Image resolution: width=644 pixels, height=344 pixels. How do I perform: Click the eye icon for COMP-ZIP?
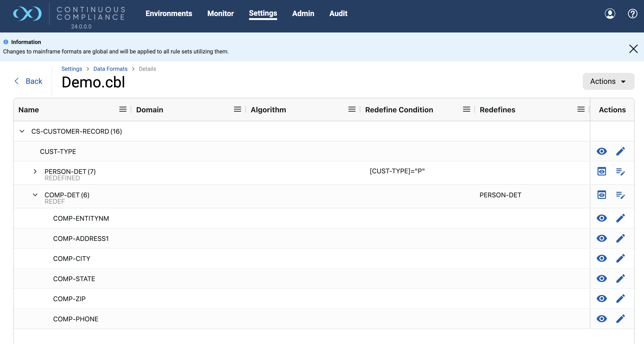602,298
